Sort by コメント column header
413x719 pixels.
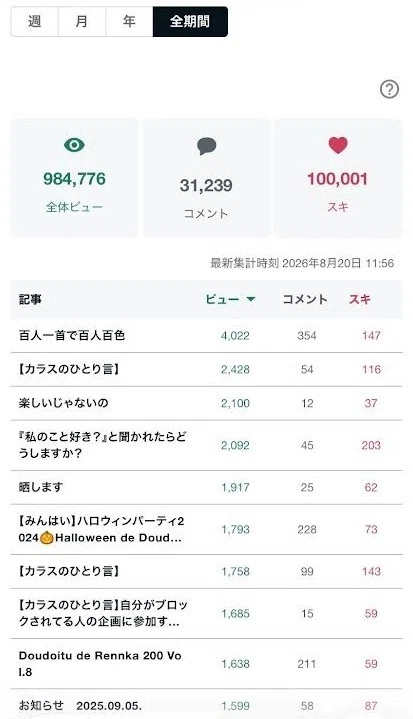[x=305, y=299]
